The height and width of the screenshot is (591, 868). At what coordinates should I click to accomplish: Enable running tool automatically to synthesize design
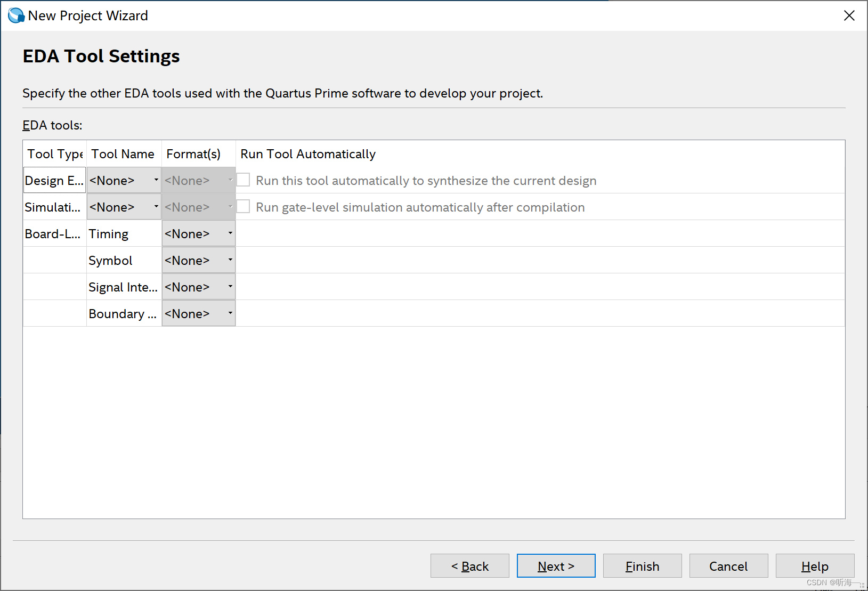click(x=244, y=180)
